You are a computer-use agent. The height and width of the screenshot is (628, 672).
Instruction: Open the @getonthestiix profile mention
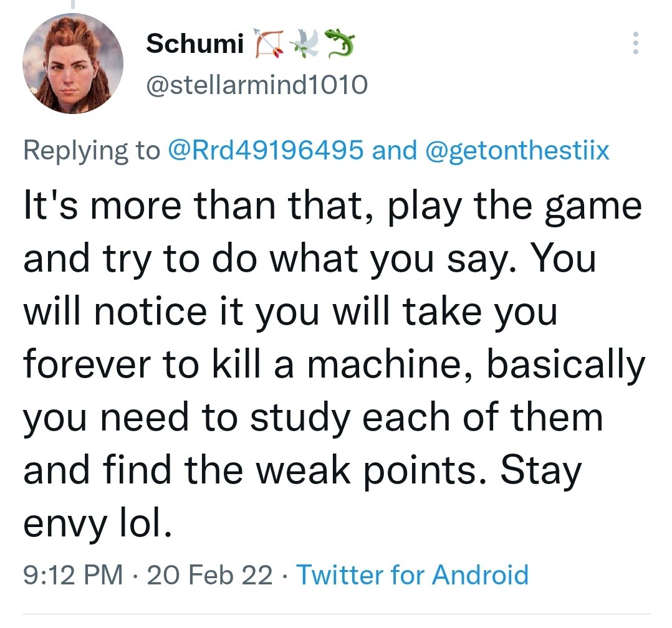tap(516, 151)
